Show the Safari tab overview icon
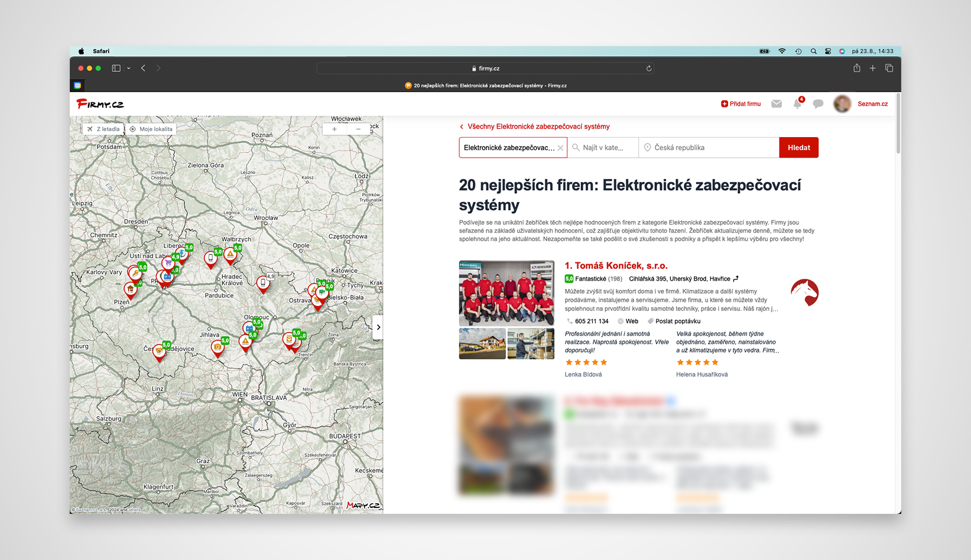The image size is (971, 560). [x=889, y=69]
